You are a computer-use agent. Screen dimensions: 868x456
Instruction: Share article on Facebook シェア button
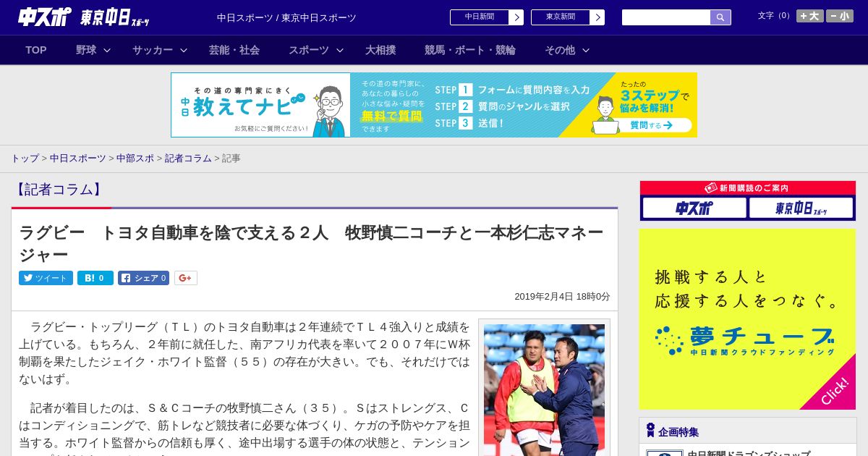pyautogui.click(x=143, y=278)
